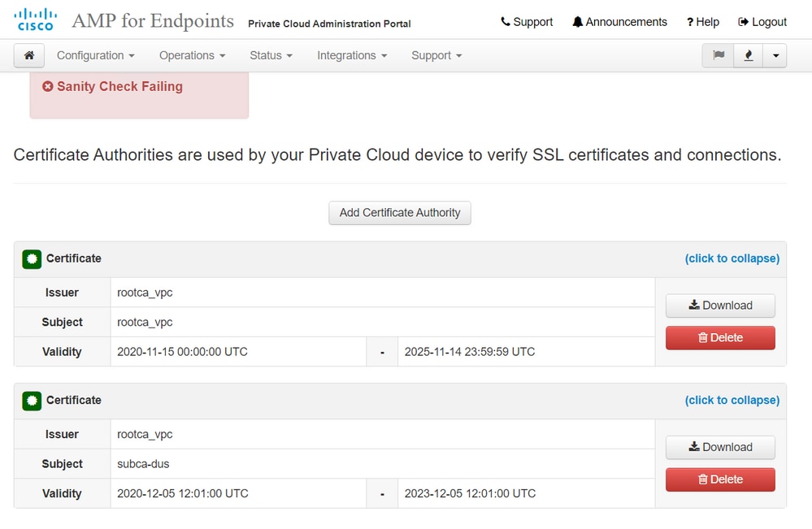The image size is (812, 529).
Task: Click validity start 2020-12-05 12:01:00 UTC
Action: tap(183, 494)
